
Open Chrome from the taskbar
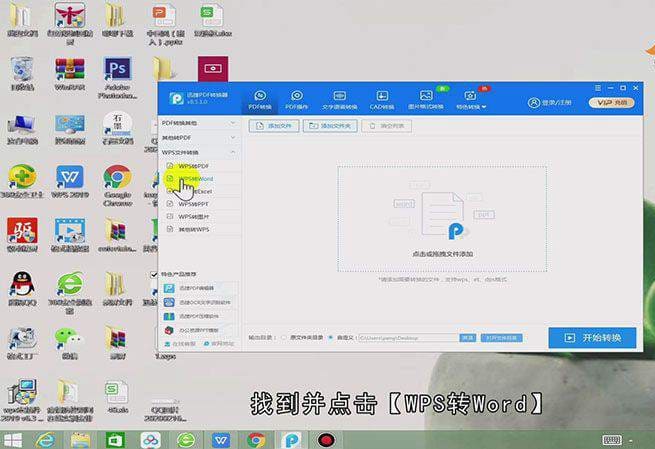tap(256, 440)
